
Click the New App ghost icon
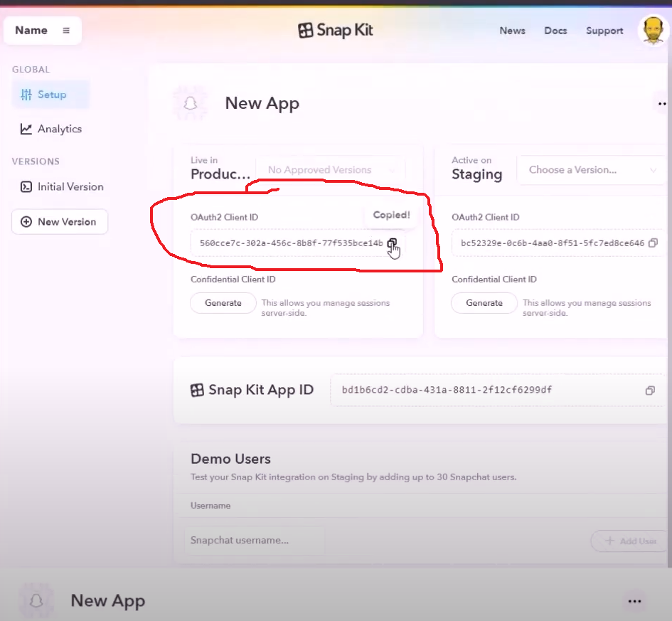[191, 103]
